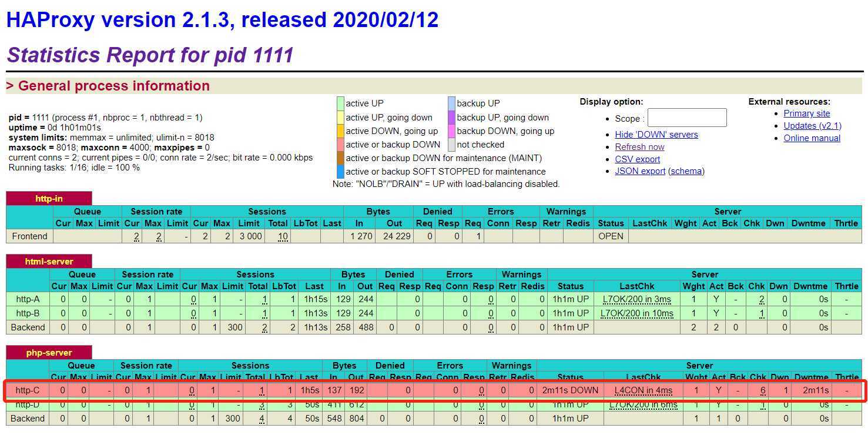Click L7OK/200 in 3ms for http-A
Screen dimensions: 868x445
click(636, 299)
